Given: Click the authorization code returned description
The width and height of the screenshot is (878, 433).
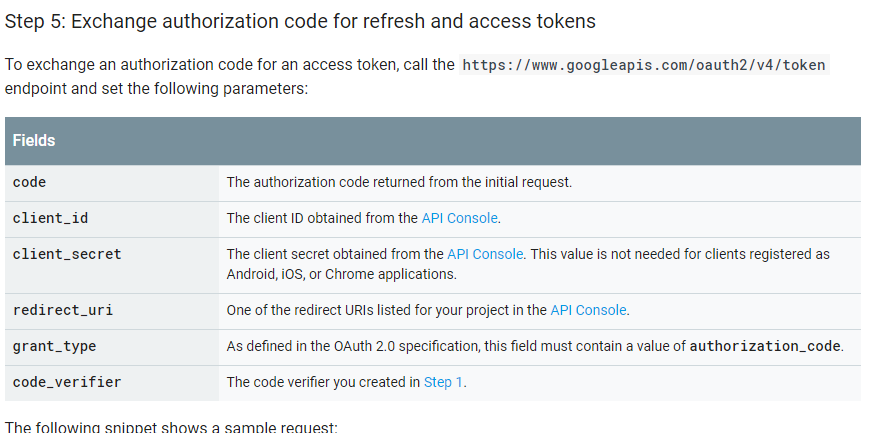Looking at the screenshot, I should (x=399, y=182).
